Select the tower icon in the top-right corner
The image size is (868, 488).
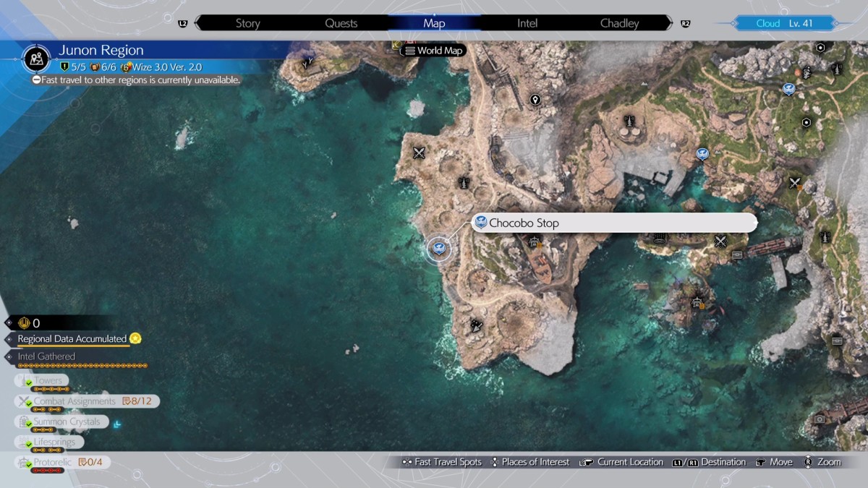pos(838,69)
